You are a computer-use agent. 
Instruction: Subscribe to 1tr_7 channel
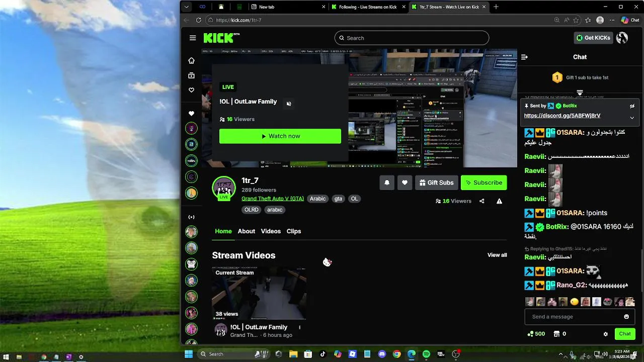point(484,183)
